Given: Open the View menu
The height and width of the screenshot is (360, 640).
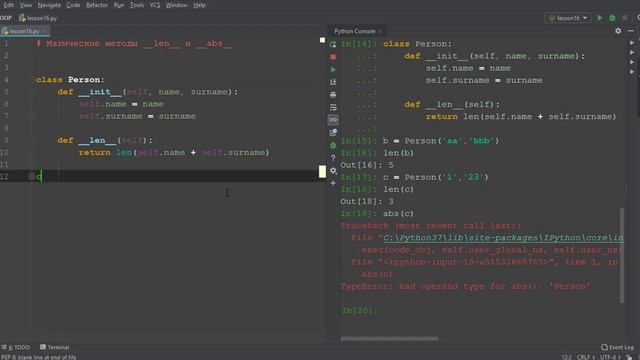Looking at the screenshot, I should point(26,5).
